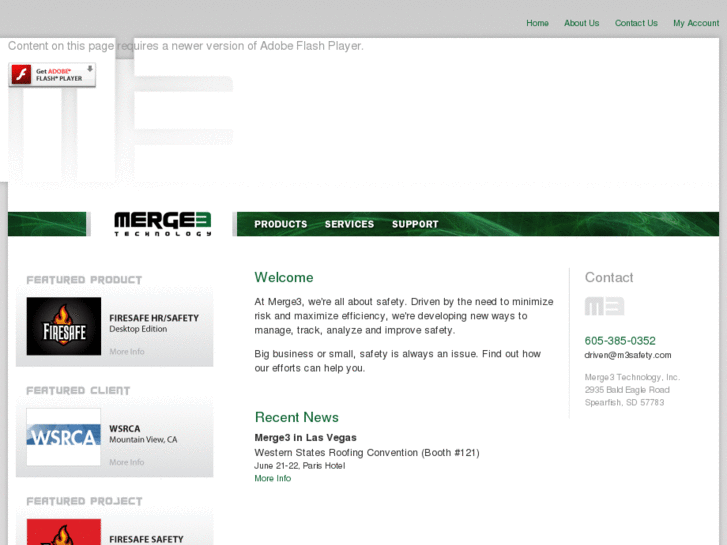Click the driven@m3safety.com email address
This screenshot has height=545, width=727.
628,355
